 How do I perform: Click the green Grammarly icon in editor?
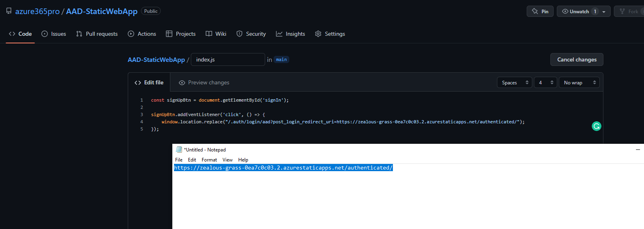click(597, 126)
